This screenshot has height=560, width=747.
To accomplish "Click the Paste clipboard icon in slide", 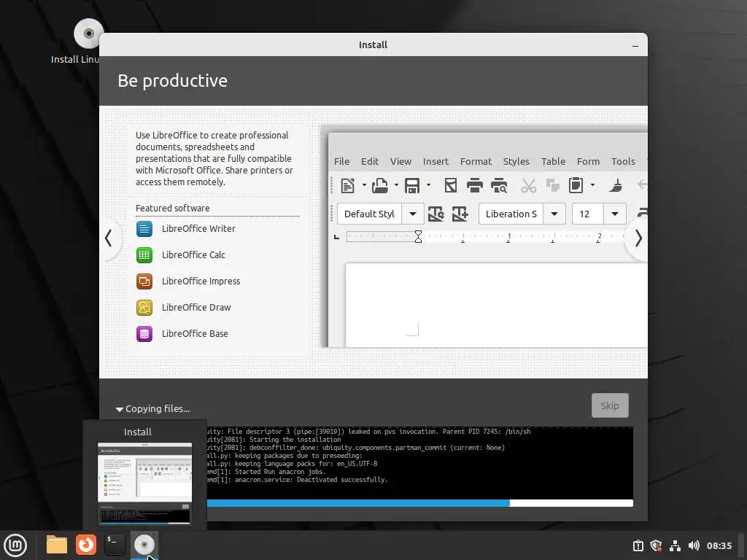I will pos(576,185).
